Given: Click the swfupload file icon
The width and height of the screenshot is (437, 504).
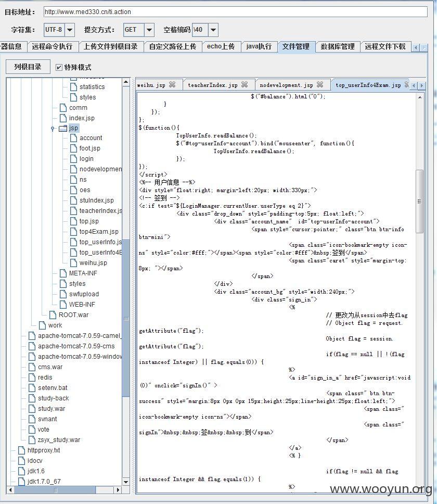Looking at the screenshot, I should (63, 294).
